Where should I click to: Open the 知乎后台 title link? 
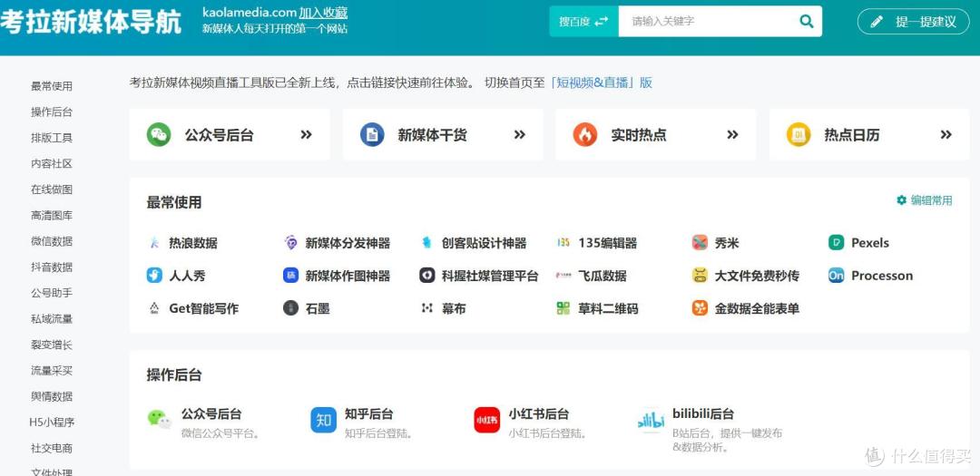point(368,413)
